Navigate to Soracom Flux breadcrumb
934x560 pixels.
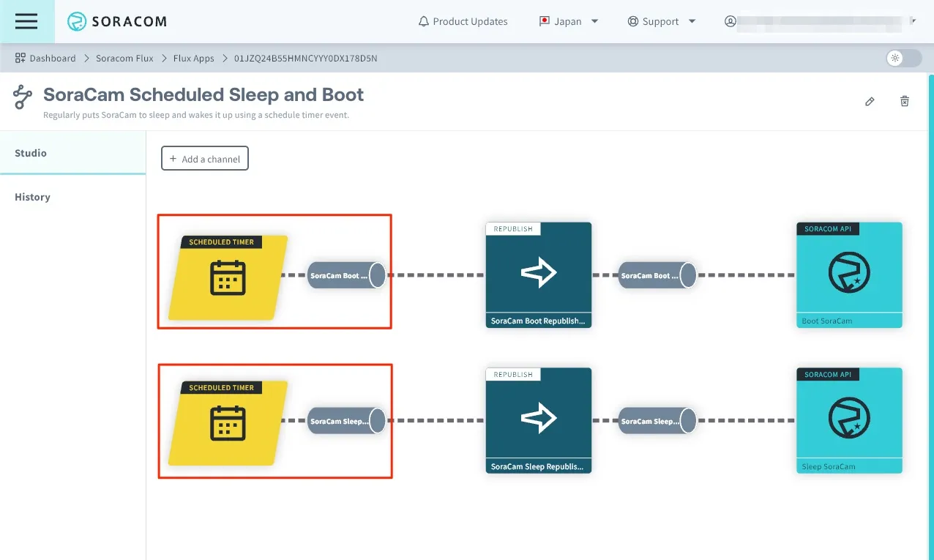click(124, 58)
